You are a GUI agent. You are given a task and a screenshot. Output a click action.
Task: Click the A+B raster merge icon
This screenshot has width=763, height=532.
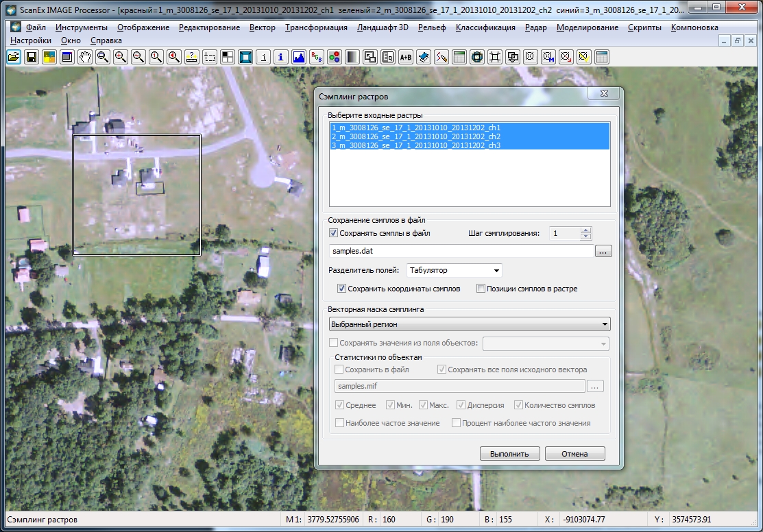click(406, 58)
